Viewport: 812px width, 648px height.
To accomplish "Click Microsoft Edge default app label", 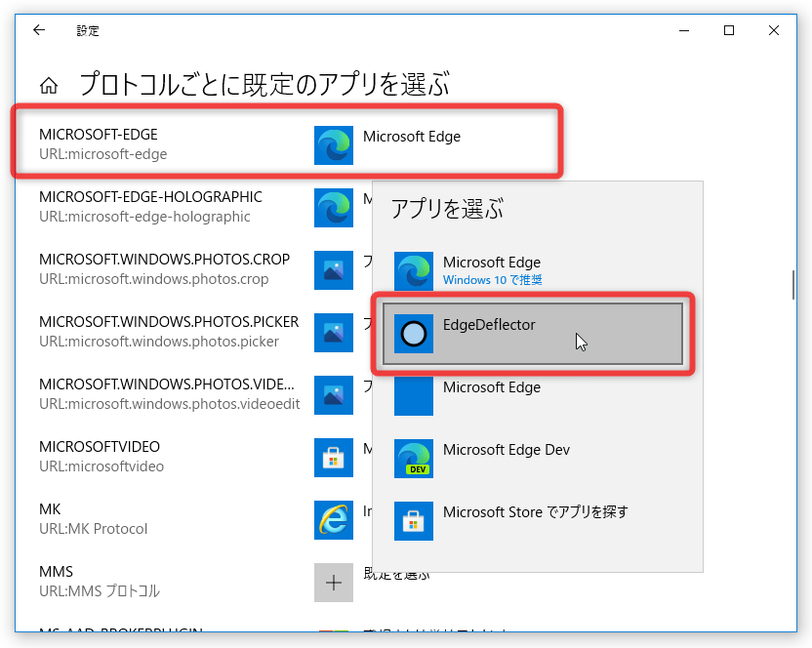I will click(x=412, y=137).
